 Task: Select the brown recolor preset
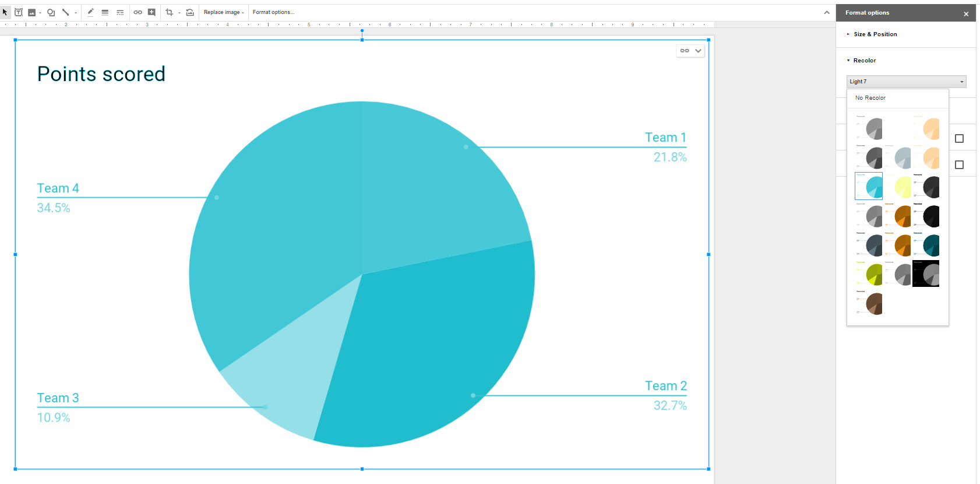pyautogui.click(x=869, y=303)
